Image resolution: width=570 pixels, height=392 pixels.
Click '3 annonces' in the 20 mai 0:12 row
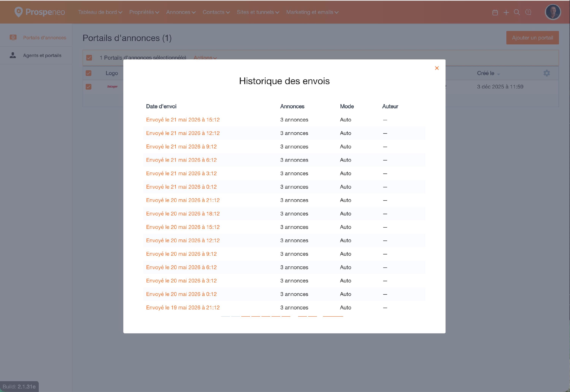coord(294,294)
